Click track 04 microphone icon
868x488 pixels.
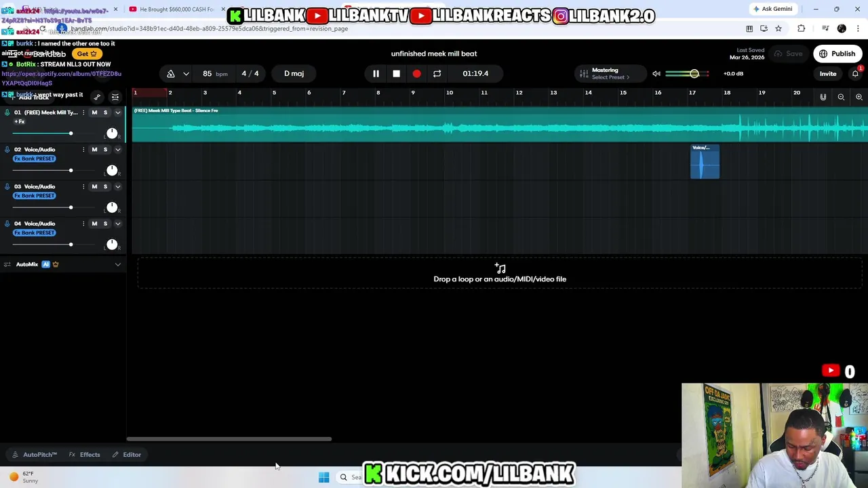pyautogui.click(x=7, y=224)
